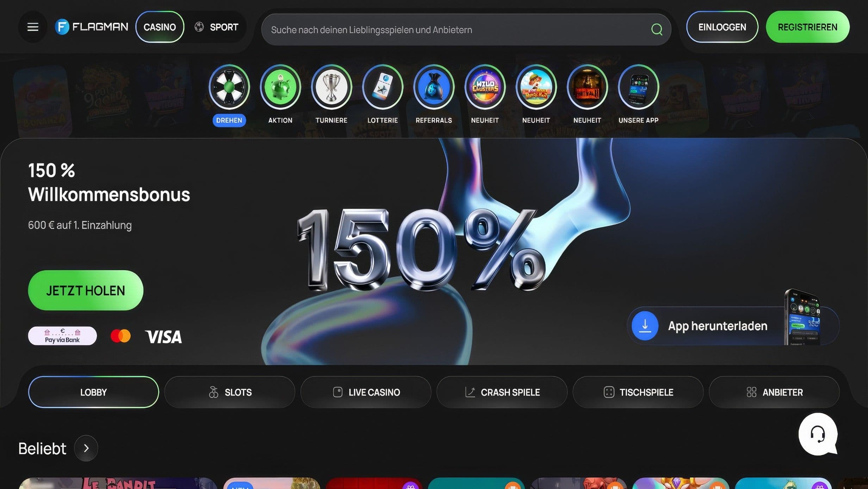The height and width of the screenshot is (489, 868).
Task: Click the Drehen wheel icon
Action: tap(229, 87)
